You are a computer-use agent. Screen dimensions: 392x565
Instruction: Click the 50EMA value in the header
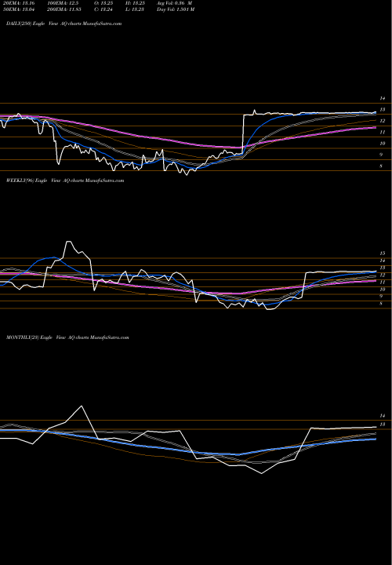click(x=17, y=9)
